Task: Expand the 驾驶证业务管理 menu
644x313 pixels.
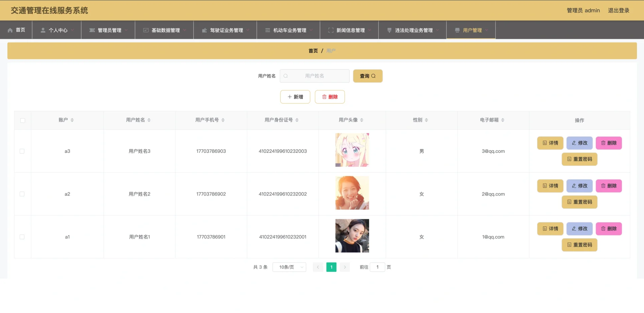Action: pyautogui.click(x=225, y=30)
